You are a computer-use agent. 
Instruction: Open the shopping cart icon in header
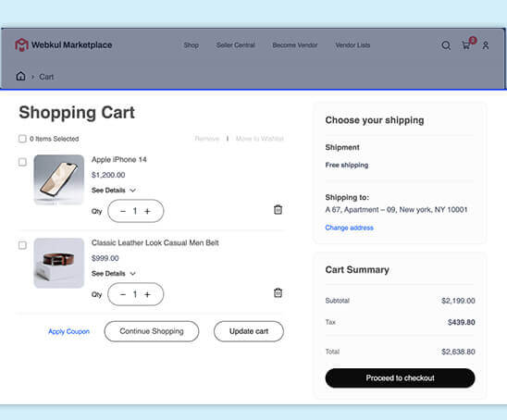coord(466,45)
